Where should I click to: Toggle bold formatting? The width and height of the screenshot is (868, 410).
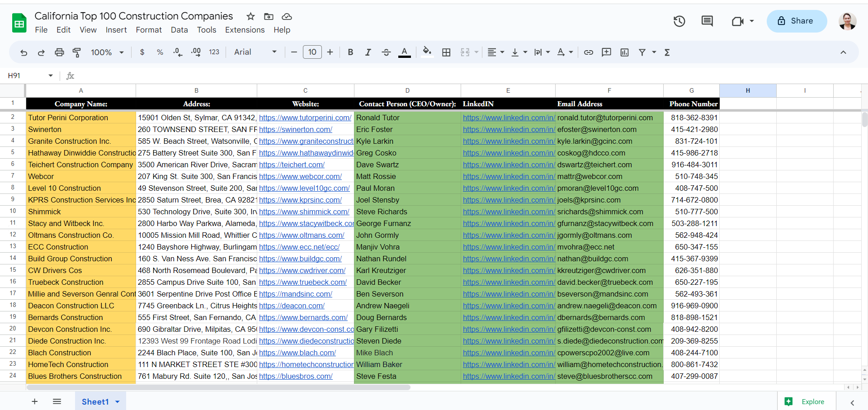(x=350, y=52)
